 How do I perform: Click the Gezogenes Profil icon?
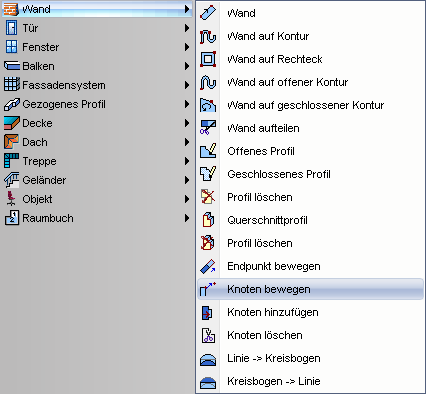coord(12,104)
